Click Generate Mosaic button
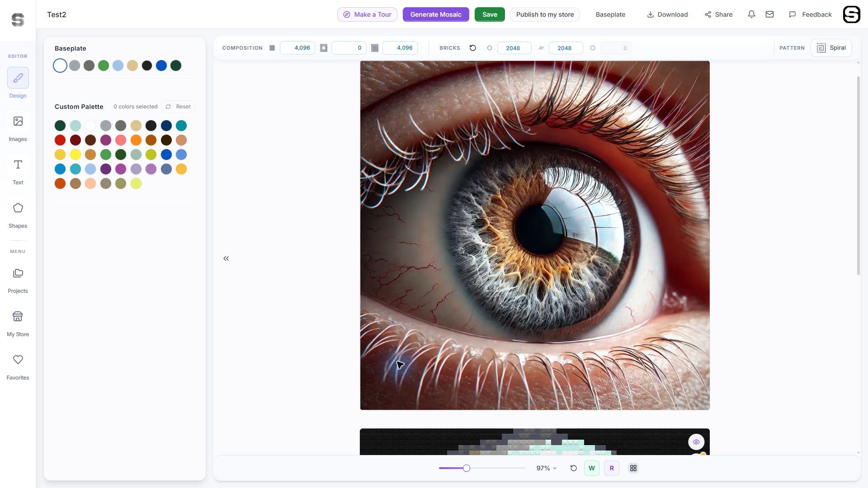Screen dimensions: 868x488 [x=436, y=14]
